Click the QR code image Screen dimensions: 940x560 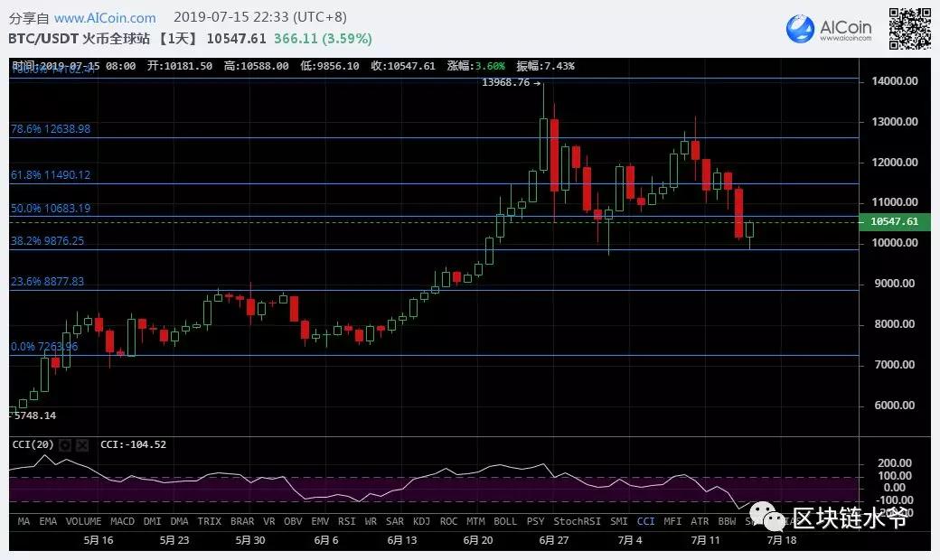tap(909, 29)
